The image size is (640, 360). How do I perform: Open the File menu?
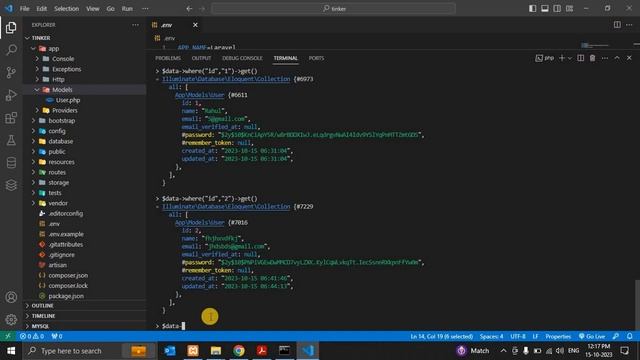[x=24, y=9]
